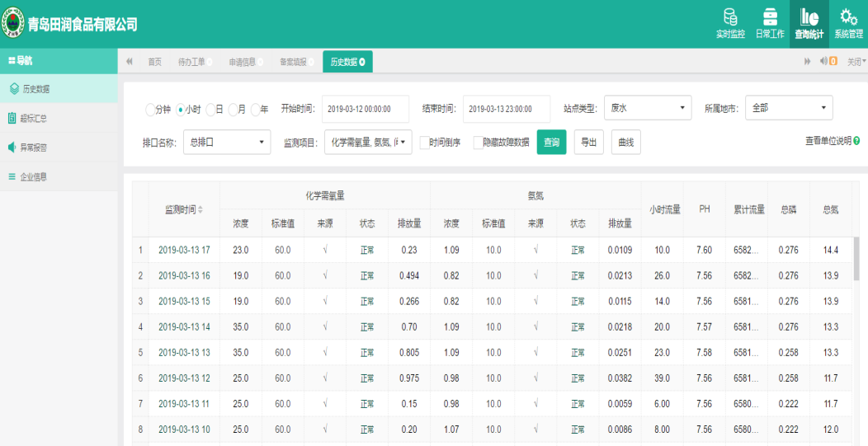Enable the 时间倒序 checkbox
This screenshot has height=446, width=868.
click(x=425, y=143)
